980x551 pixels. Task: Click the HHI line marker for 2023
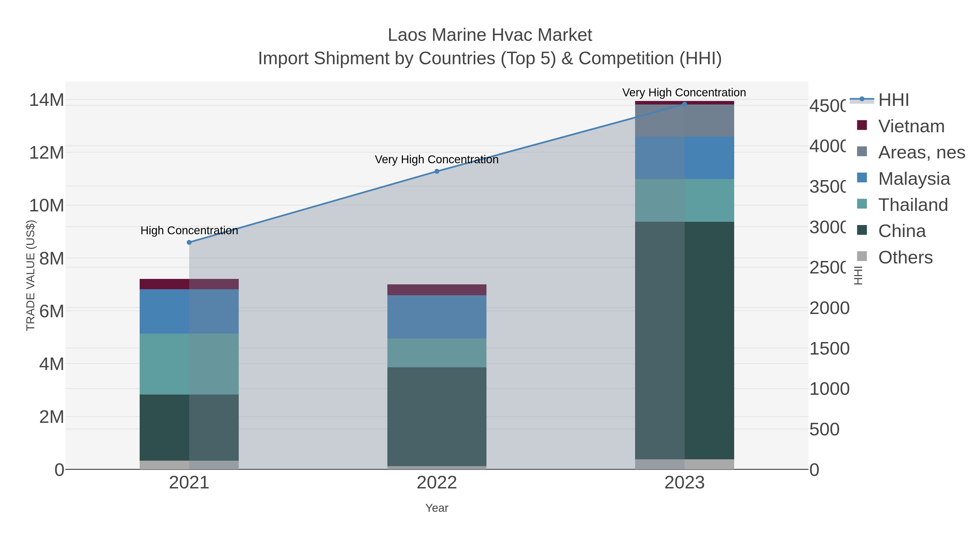(684, 104)
